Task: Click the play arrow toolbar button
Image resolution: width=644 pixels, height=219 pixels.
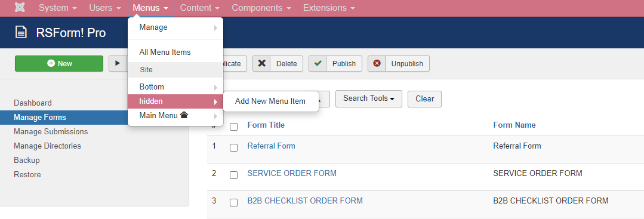Action: pyautogui.click(x=118, y=63)
